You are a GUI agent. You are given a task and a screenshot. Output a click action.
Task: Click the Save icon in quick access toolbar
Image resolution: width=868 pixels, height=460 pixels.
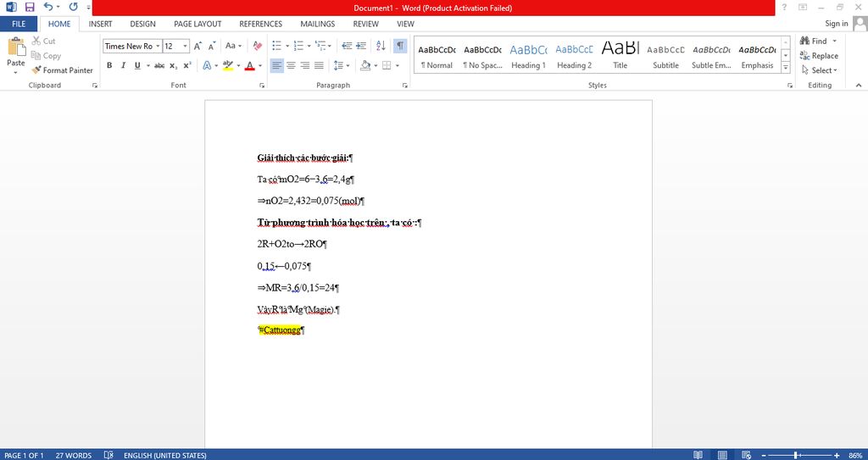[x=30, y=7]
